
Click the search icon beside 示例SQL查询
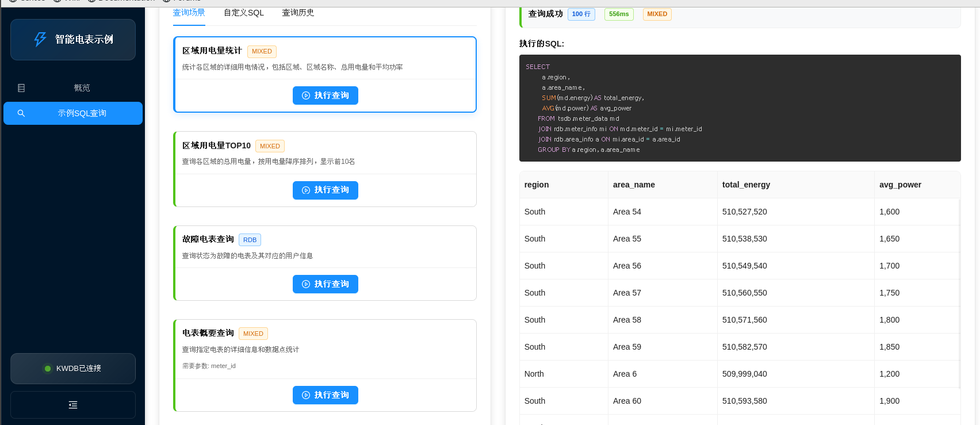(21, 113)
